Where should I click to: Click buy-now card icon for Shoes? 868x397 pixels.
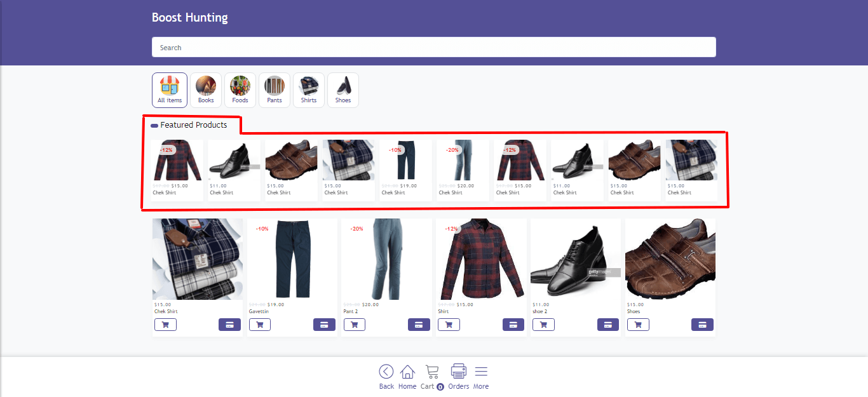coord(702,325)
